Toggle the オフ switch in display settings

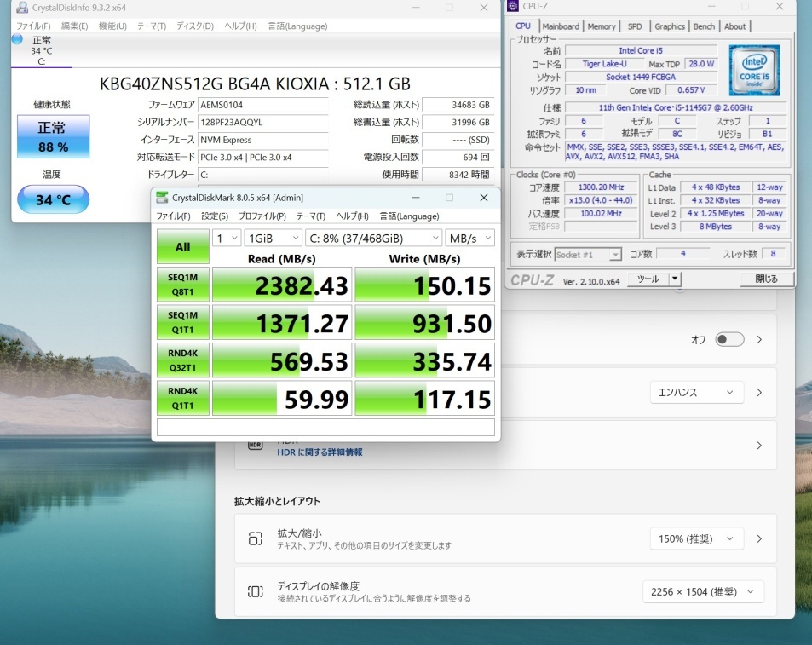tap(729, 339)
